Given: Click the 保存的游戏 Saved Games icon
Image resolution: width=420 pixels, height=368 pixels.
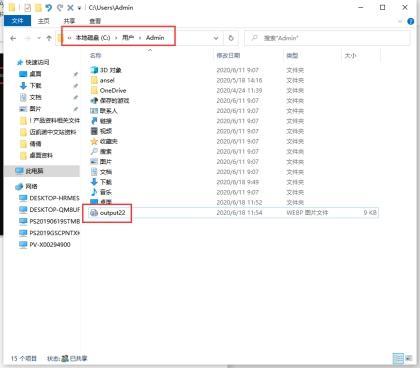Looking at the screenshot, I should tap(94, 100).
